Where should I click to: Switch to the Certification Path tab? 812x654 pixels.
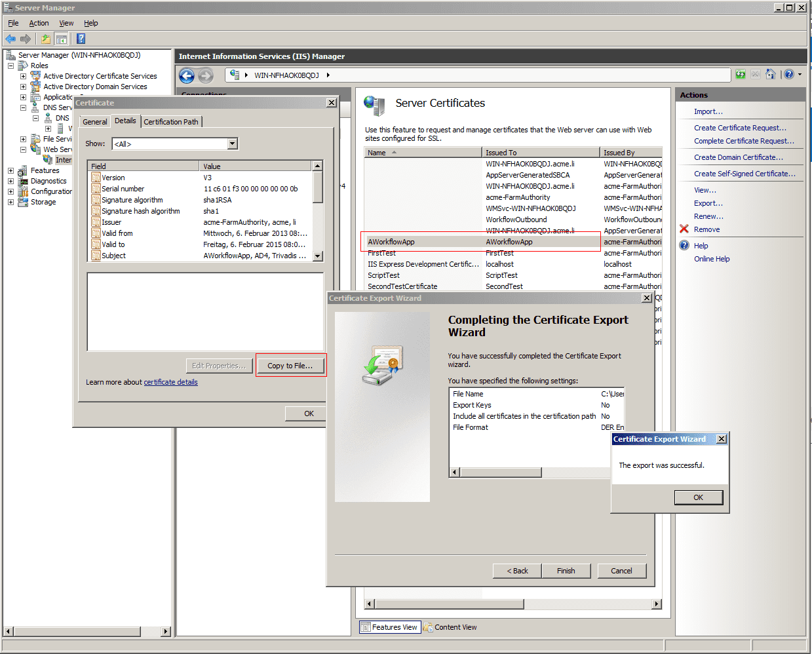170,122
